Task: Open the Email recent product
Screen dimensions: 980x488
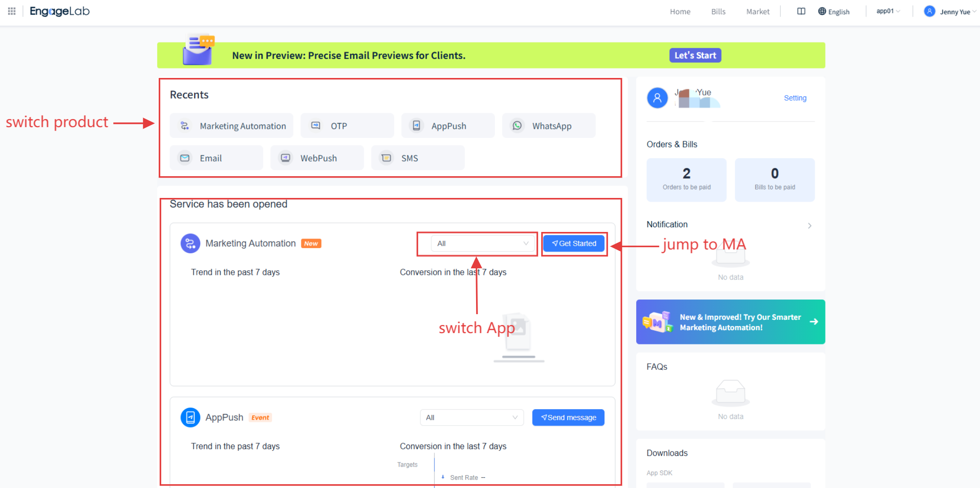Action: 216,158
